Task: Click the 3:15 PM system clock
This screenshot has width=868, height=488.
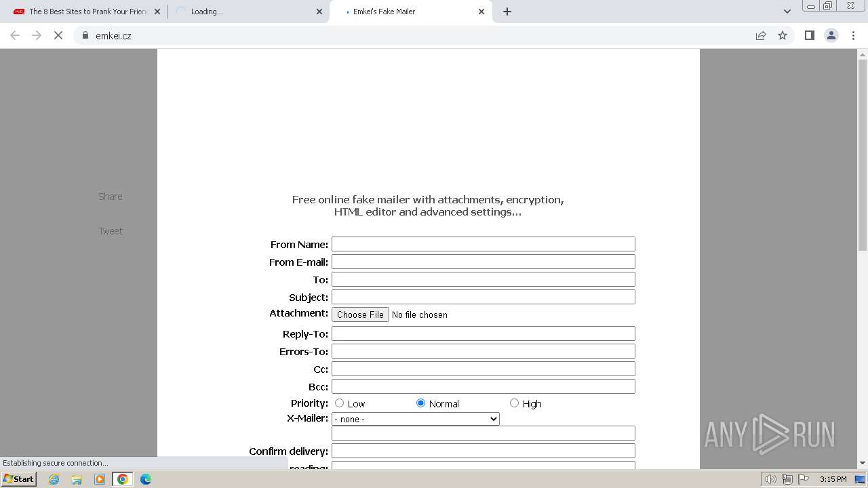Action: click(833, 479)
